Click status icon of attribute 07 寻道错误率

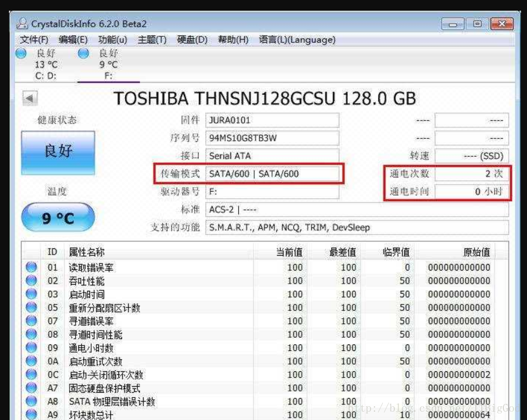pos(31,321)
